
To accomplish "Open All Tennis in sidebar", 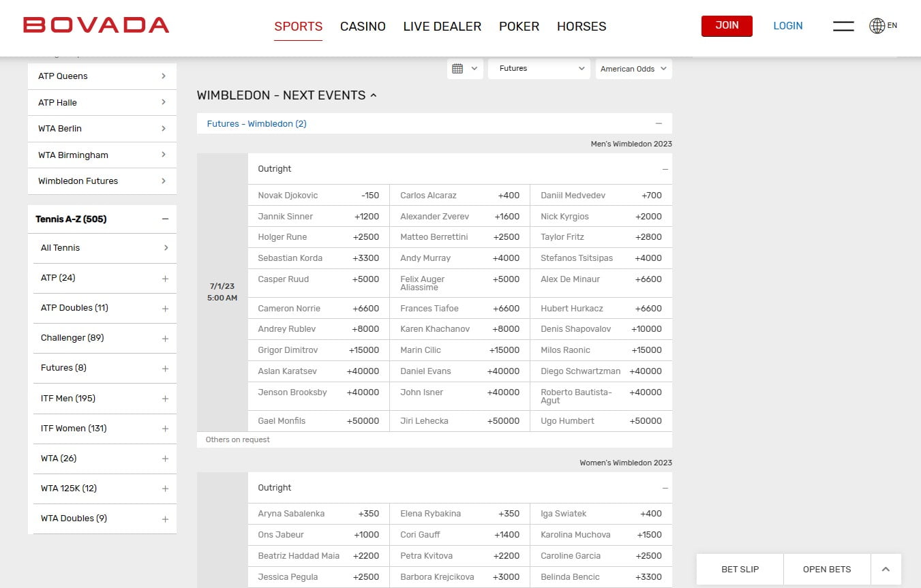I will click(105, 248).
